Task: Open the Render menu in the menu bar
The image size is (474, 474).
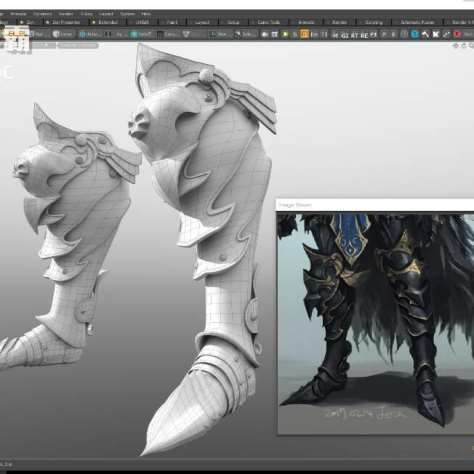Action: pyautogui.click(x=66, y=14)
